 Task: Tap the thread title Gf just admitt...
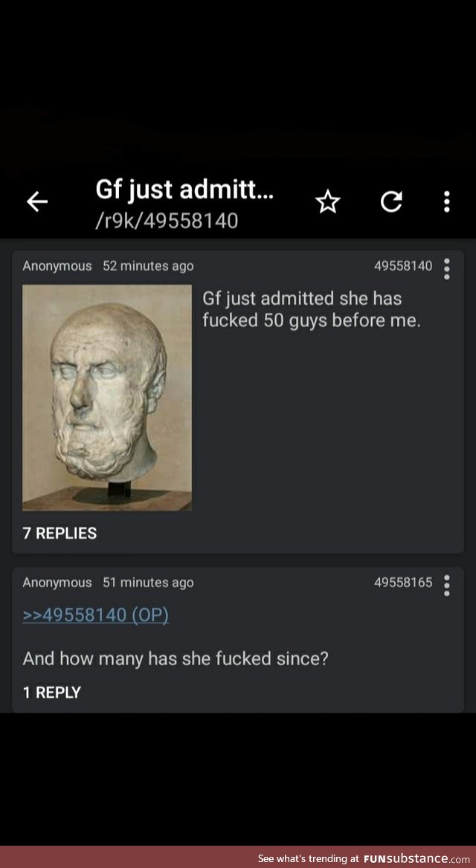184,190
